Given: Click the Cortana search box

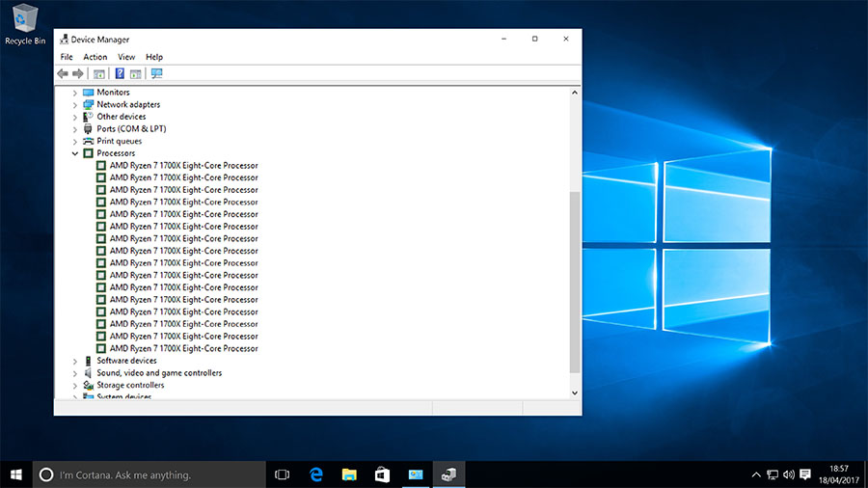Looking at the screenshot, I should click(149, 474).
